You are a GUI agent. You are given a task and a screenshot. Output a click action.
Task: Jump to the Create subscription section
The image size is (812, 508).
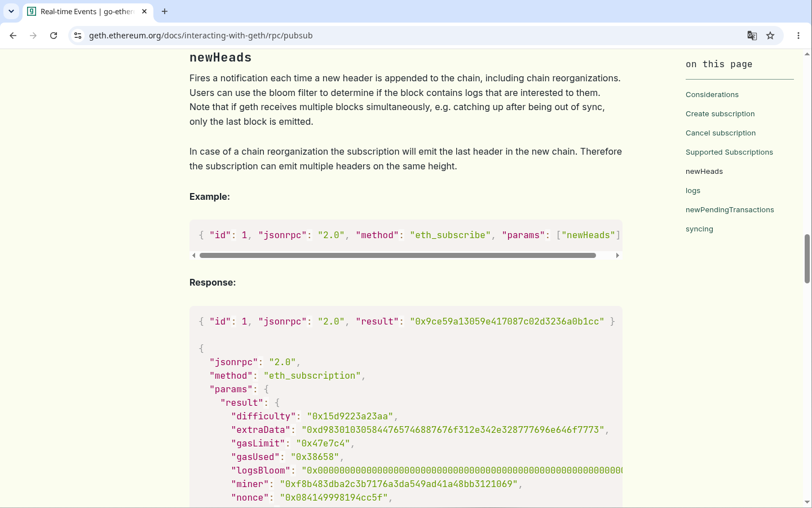(720, 113)
